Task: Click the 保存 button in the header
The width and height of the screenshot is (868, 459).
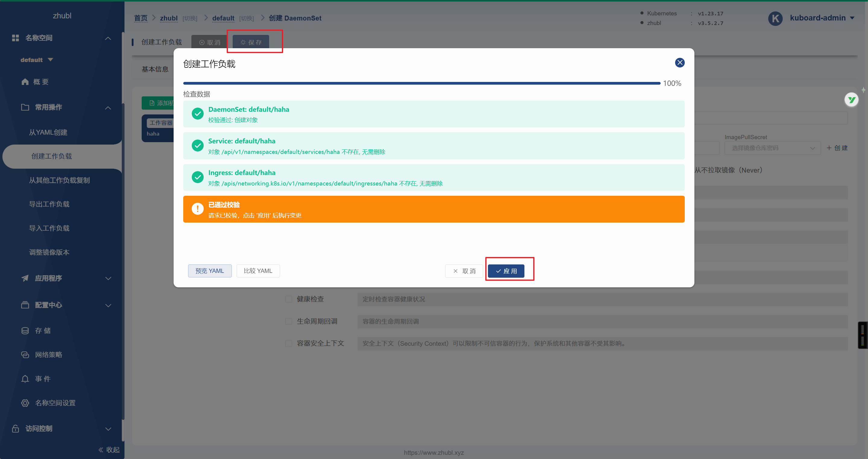Action: pyautogui.click(x=251, y=42)
